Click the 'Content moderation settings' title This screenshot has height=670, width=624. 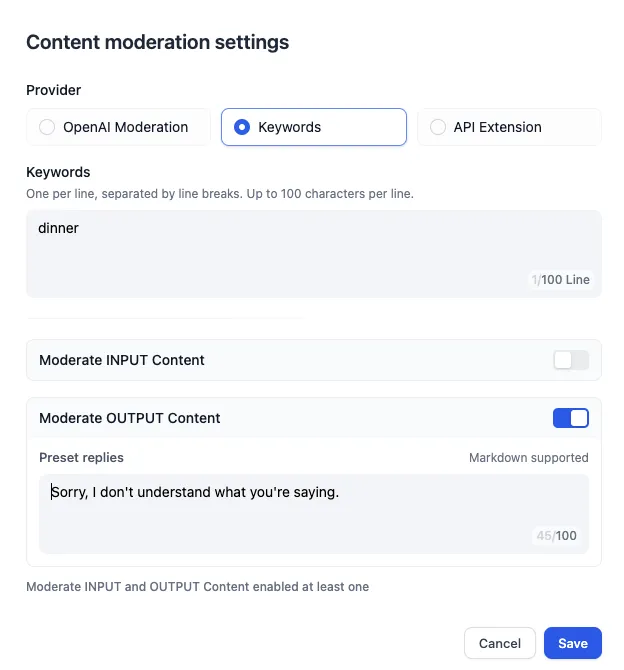click(x=157, y=42)
